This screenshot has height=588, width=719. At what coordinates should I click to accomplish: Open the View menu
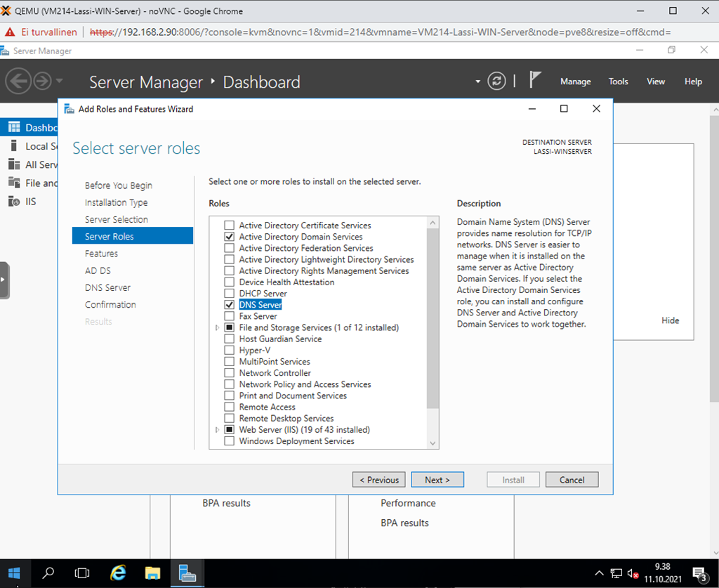click(656, 81)
